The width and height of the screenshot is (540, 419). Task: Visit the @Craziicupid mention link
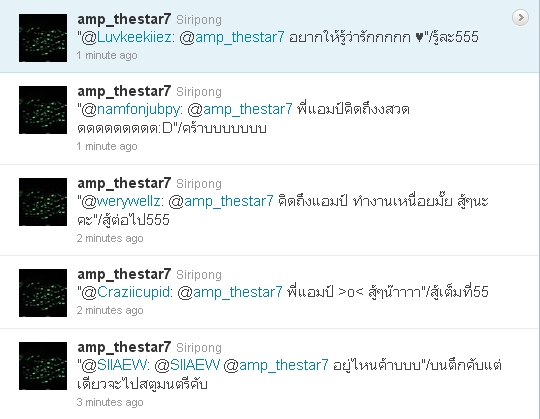pos(125,292)
